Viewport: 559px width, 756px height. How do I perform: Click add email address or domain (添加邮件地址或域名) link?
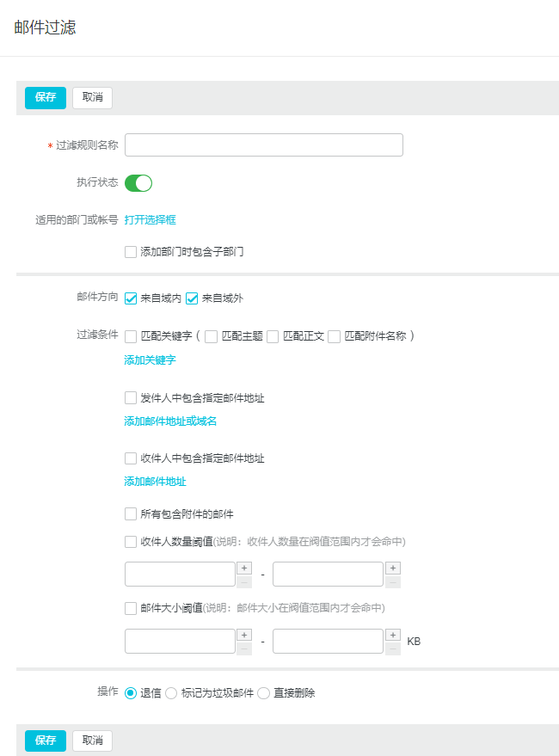coord(170,421)
